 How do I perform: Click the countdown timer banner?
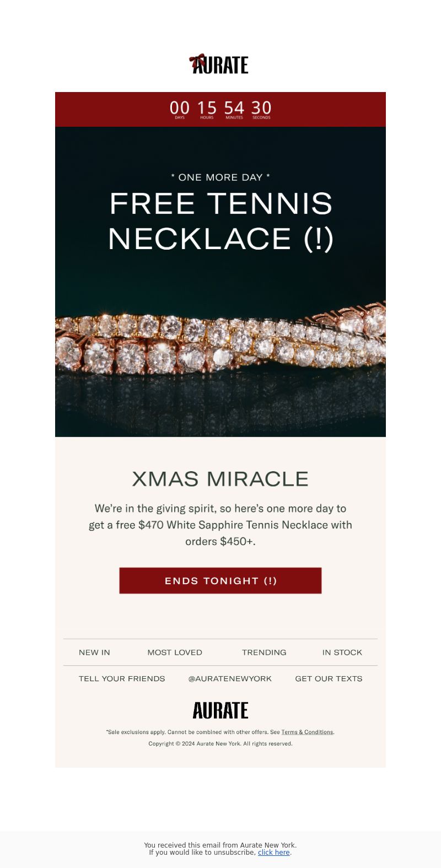[x=220, y=109]
